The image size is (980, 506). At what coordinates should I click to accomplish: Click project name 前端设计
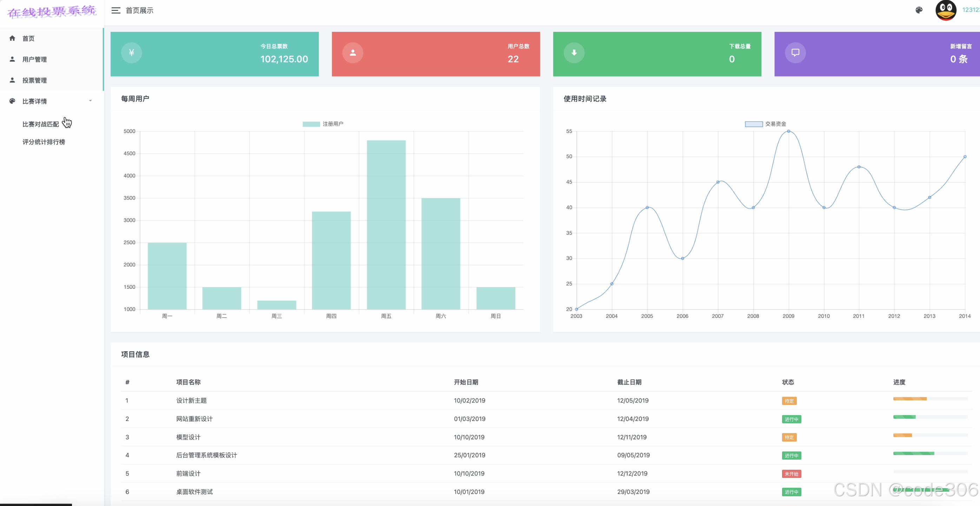click(x=188, y=473)
